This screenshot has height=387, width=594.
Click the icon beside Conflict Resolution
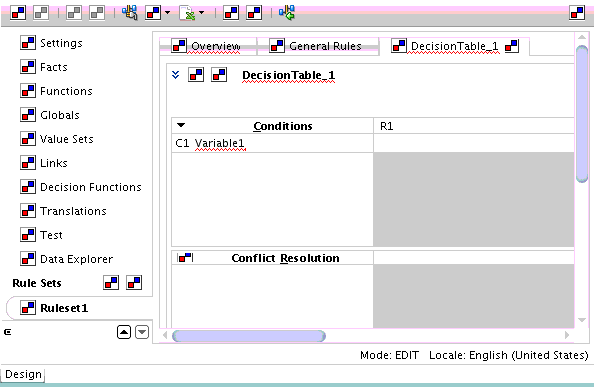point(186,258)
